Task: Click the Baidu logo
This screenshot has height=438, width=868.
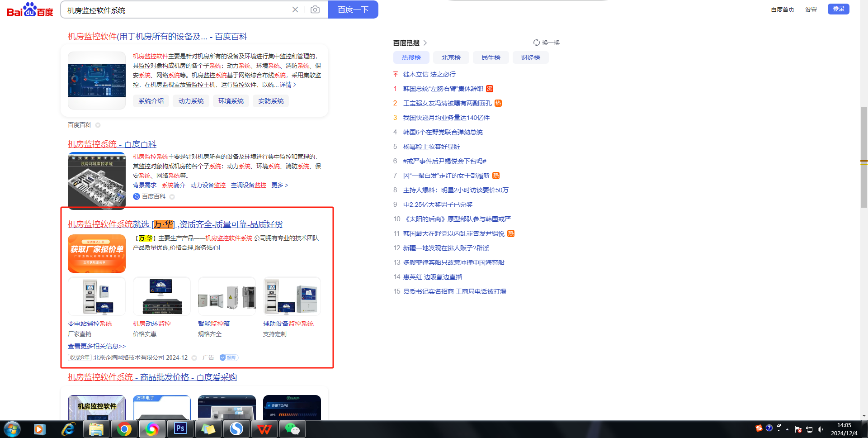Action: [x=30, y=10]
